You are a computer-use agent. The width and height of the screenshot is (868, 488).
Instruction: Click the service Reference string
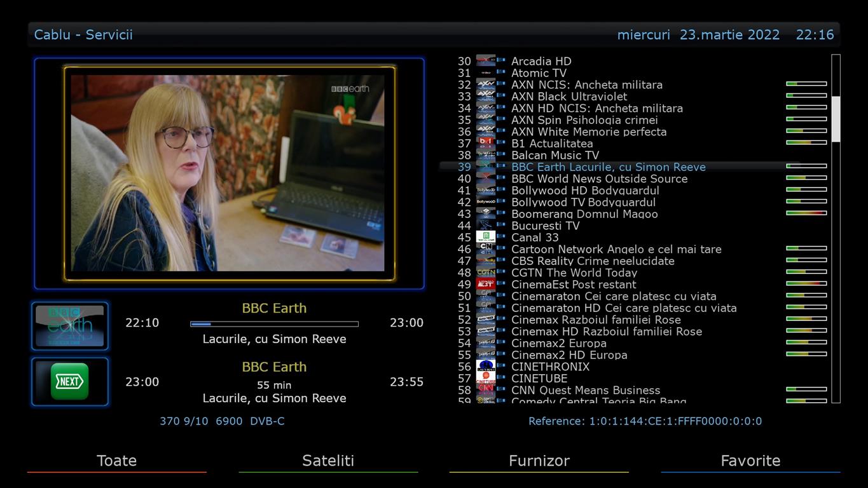click(x=645, y=421)
